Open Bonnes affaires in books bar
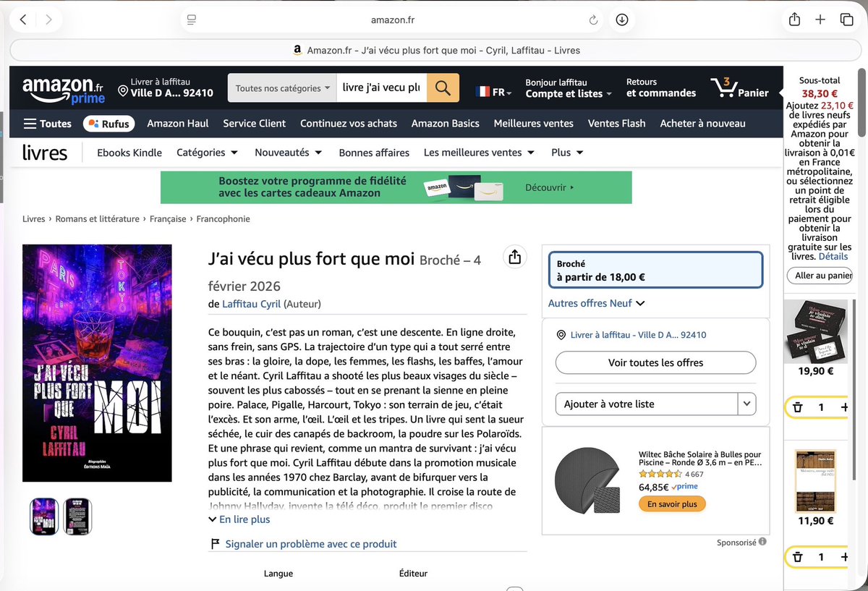Image resolution: width=868 pixels, height=591 pixels. pos(374,153)
